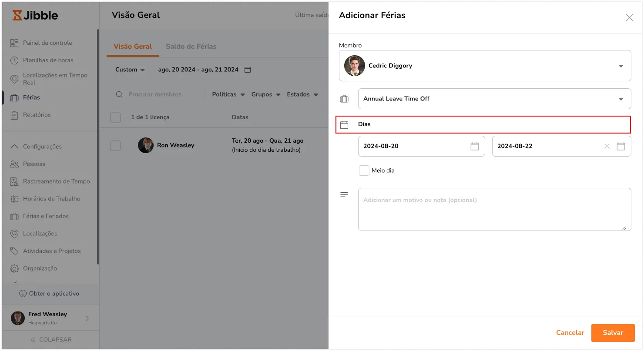
Task: Open Pessoas settings menu item
Action: tap(34, 164)
